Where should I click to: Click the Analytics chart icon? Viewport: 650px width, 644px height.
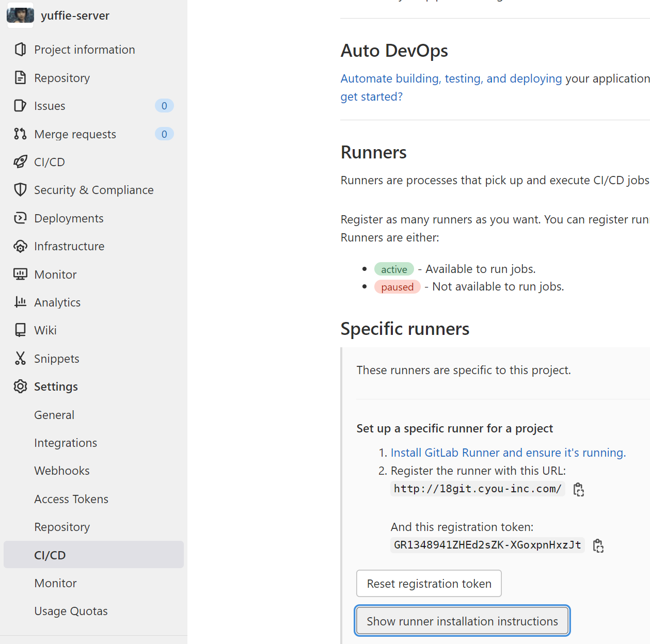[x=20, y=302]
